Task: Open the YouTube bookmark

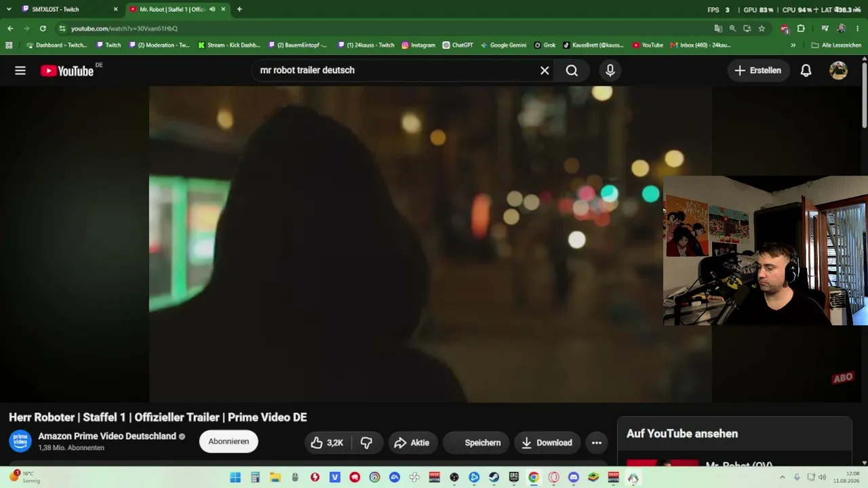Action: (648, 45)
